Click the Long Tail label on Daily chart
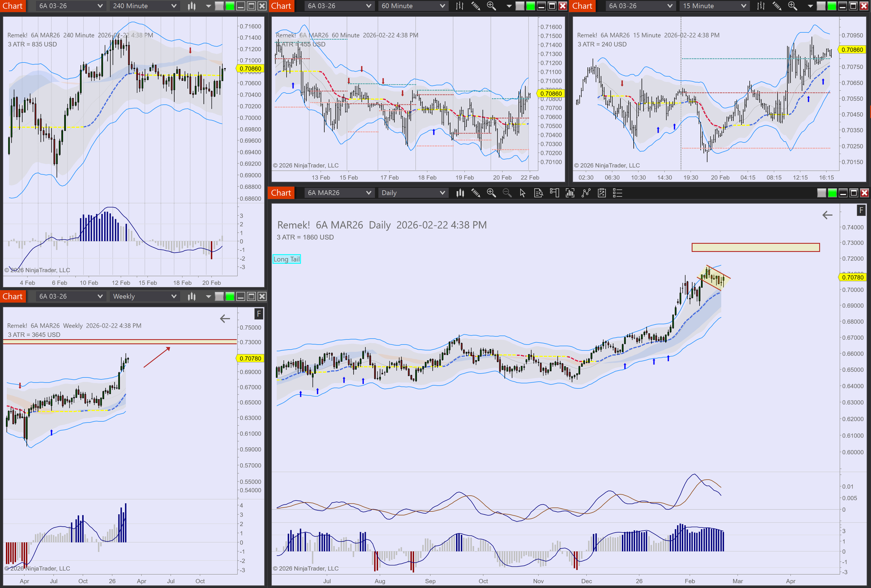This screenshot has width=871, height=588. pyautogui.click(x=286, y=259)
